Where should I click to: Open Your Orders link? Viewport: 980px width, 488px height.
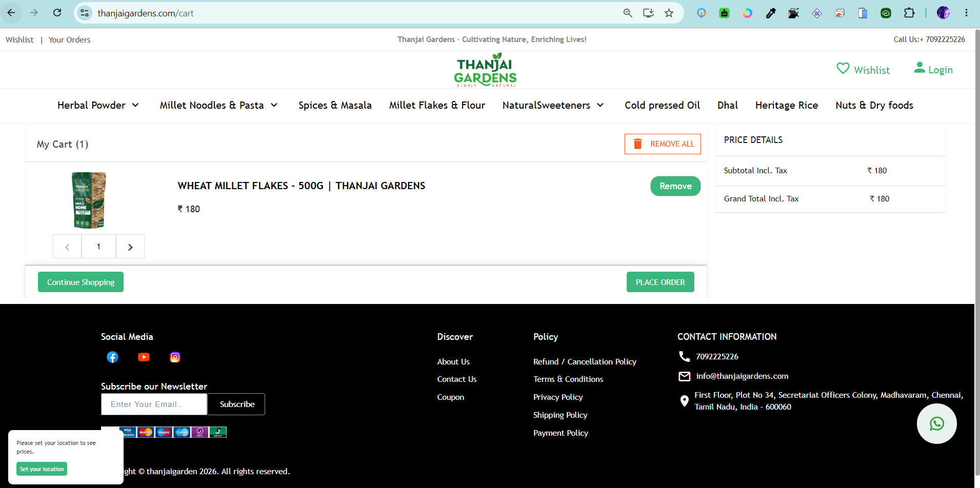(69, 39)
